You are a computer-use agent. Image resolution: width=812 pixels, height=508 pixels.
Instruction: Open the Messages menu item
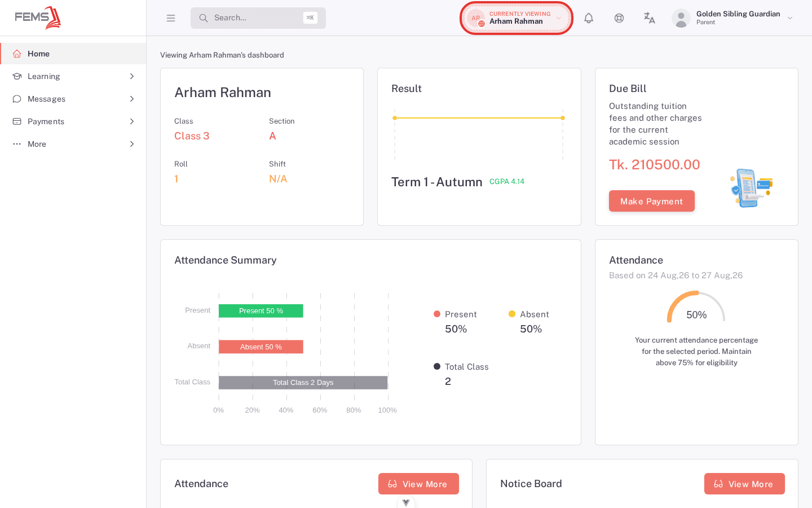click(x=73, y=99)
